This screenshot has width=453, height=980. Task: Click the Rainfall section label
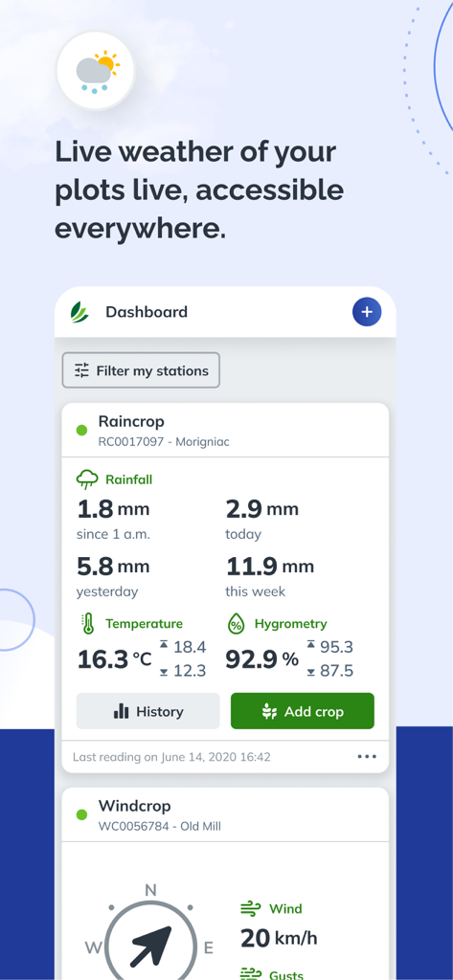129,480
